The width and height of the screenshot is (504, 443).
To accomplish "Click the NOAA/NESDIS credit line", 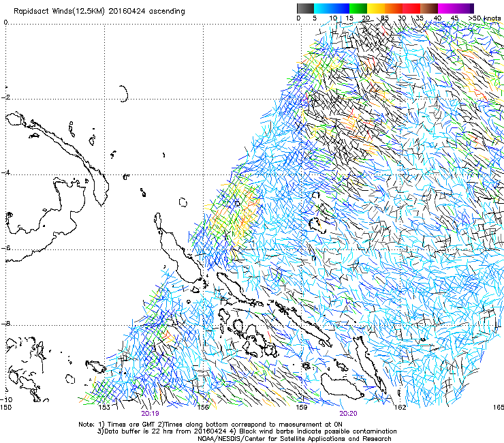I will [294, 439].
